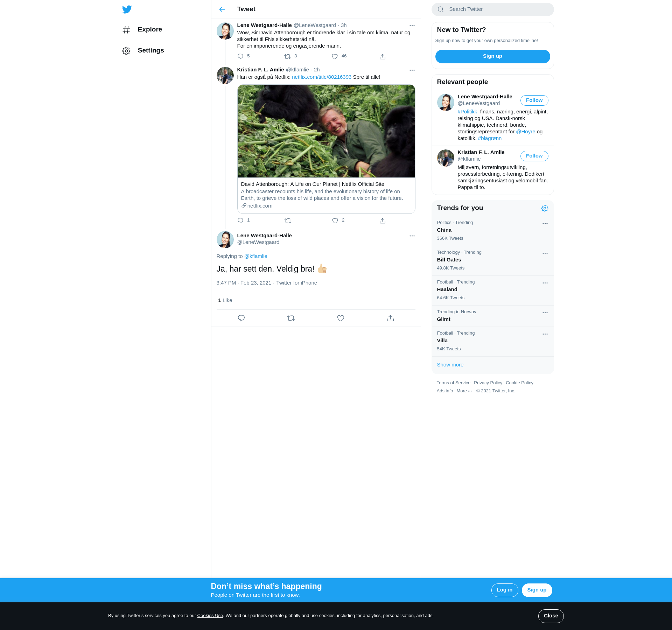This screenshot has height=630, width=672.
Task: Open Ads info
Action: (444, 391)
